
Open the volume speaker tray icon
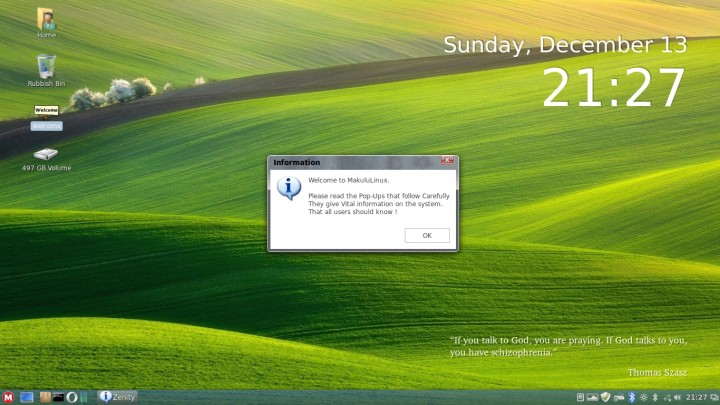pos(677,398)
